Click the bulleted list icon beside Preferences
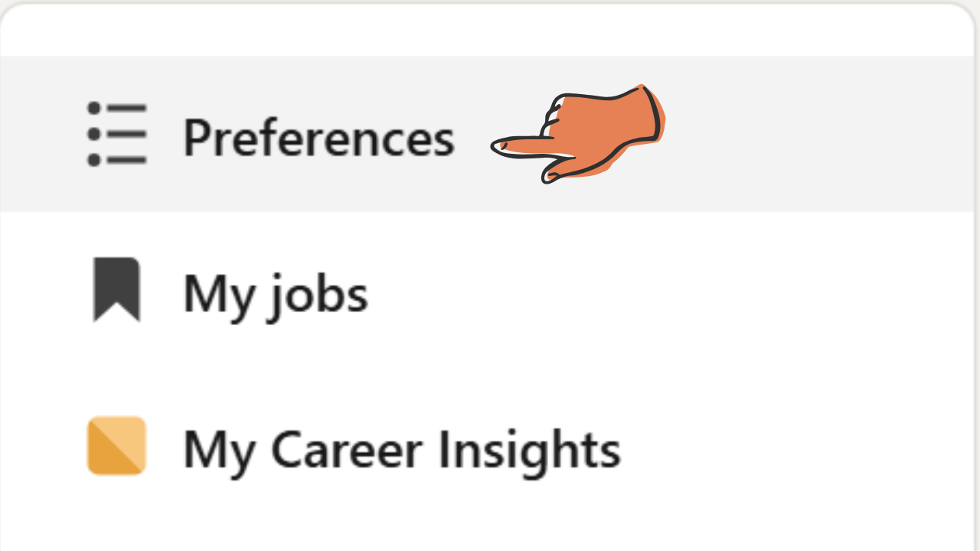 pos(116,134)
